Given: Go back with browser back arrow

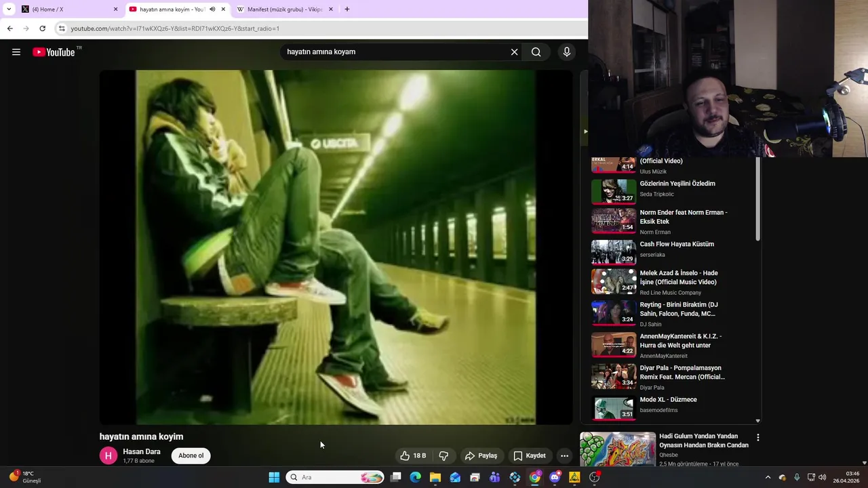Looking at the screenshot, I should pyautogui.click(x=9, y=28).
